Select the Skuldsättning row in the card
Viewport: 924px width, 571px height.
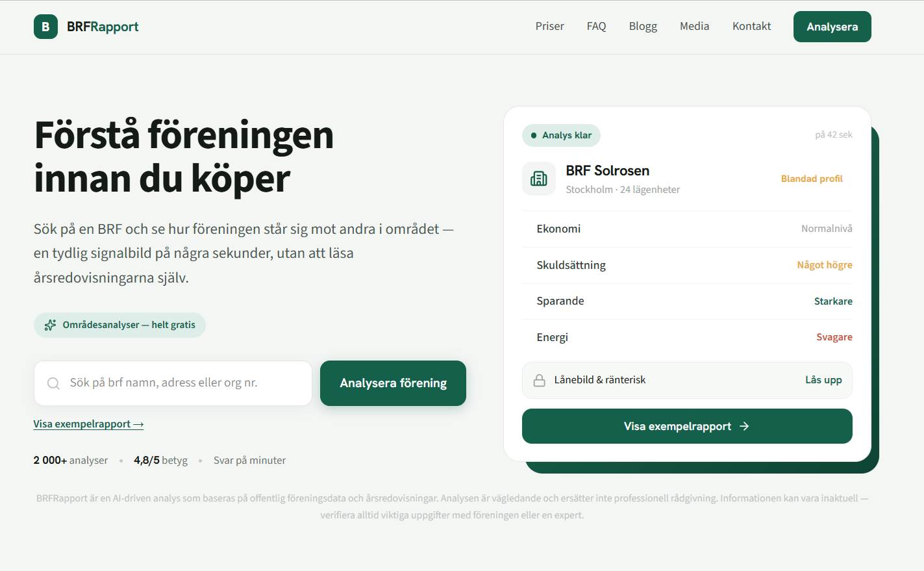point(687,265)
